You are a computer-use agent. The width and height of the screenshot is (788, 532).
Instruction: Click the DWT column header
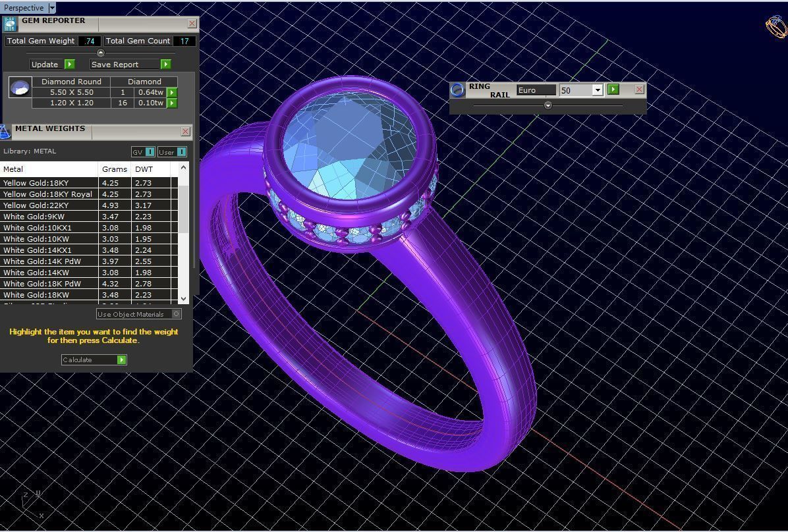(x=151, y=169)
